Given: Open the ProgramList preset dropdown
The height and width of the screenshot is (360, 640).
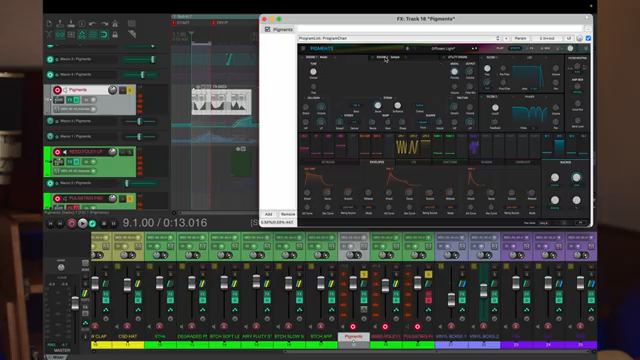Looking at the screenshot, I should (x=399, y=38).
